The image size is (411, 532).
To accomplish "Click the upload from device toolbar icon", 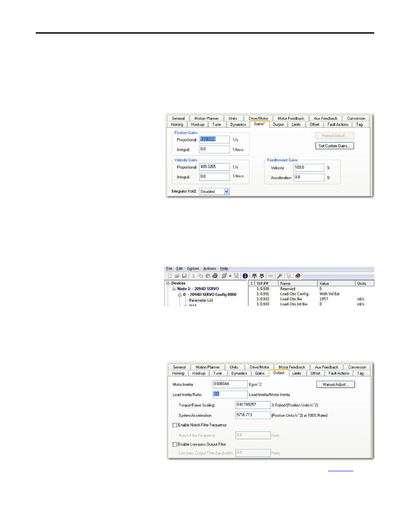I will point(254,276).
